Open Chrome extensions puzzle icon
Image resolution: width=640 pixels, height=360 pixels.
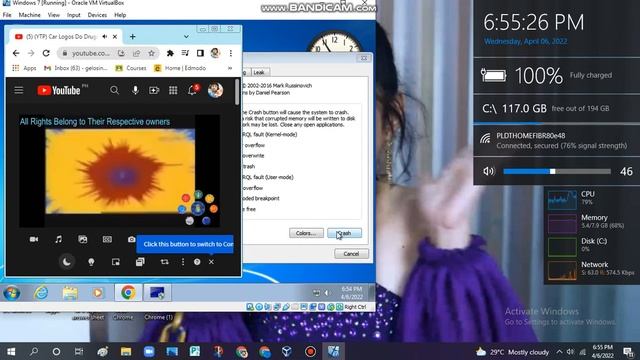pyautogui.click(x=170, y=53)
